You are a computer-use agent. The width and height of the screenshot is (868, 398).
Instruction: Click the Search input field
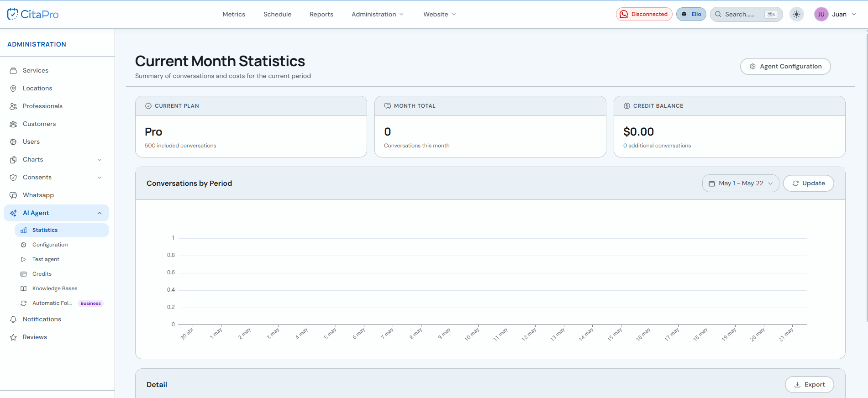click(747, 14)
